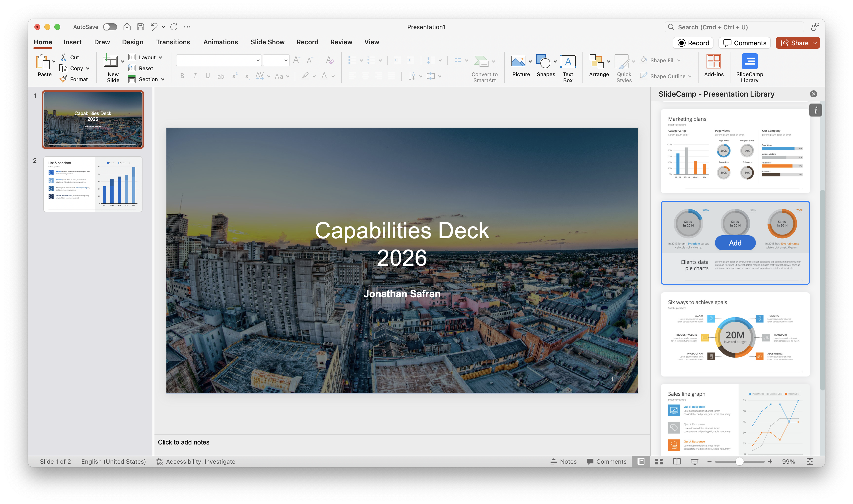Click the Undo arrow icon
Screen dimensions: 853x504
(x=154, y=27)
